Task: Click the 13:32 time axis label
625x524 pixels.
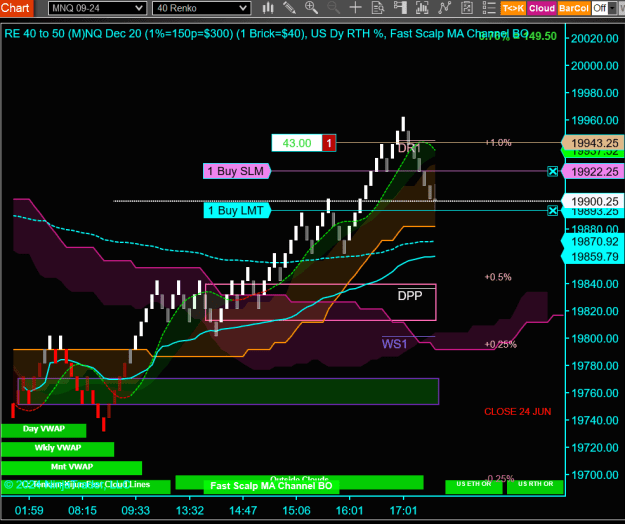Action: click(x=190, y=510)
